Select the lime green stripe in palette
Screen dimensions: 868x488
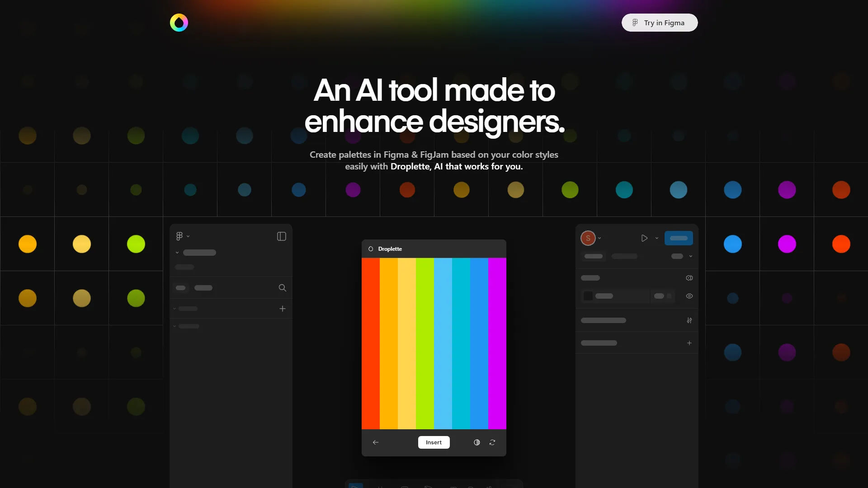(425, 343)
